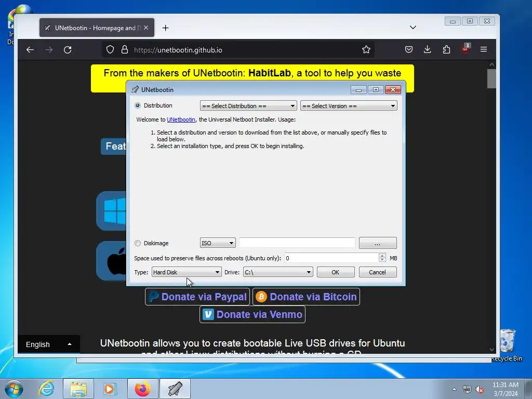This screenshot has height=399, width=532.
Task: Open the Windows Start menu
Action: coord(14,389)
